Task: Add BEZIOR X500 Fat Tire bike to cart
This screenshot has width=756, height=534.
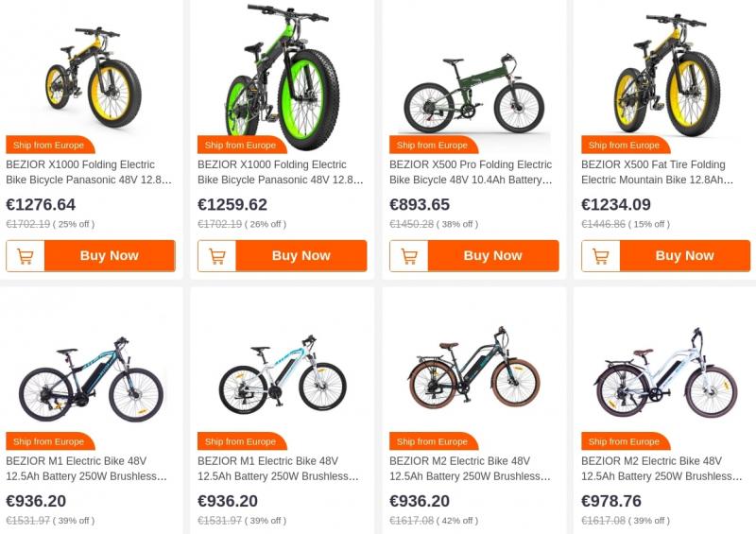Action: click(x=600, y=256)
